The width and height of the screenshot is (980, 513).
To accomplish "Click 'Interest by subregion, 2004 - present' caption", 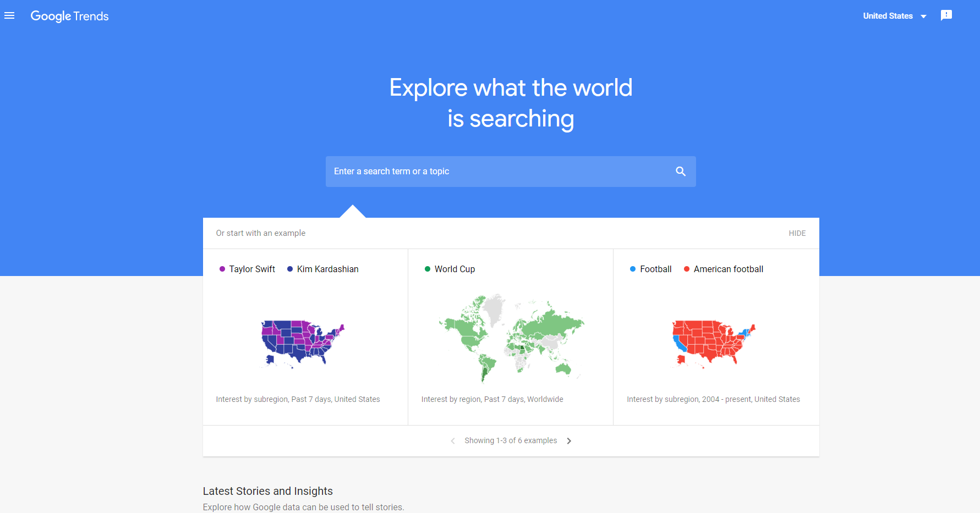I will [713, 399].
